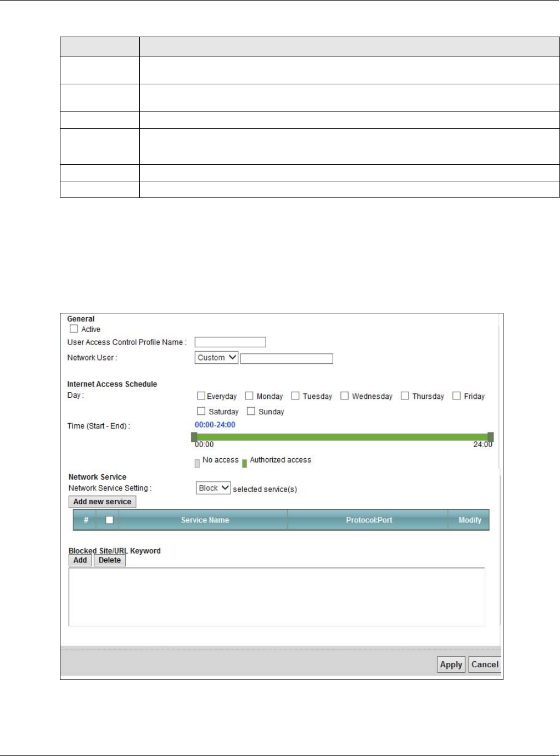
Task: Click Delete under Blocked Site/URL Keyword
Action: pos(110,560)
